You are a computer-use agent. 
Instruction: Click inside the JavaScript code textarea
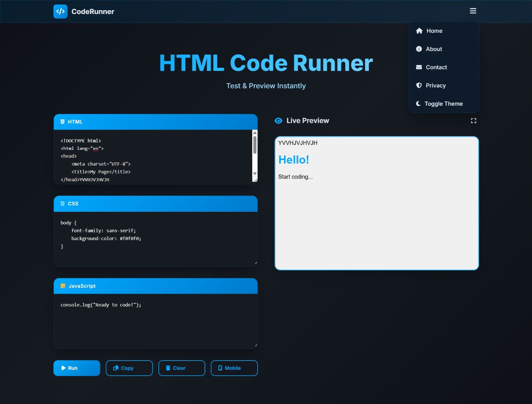pos(155,320)
